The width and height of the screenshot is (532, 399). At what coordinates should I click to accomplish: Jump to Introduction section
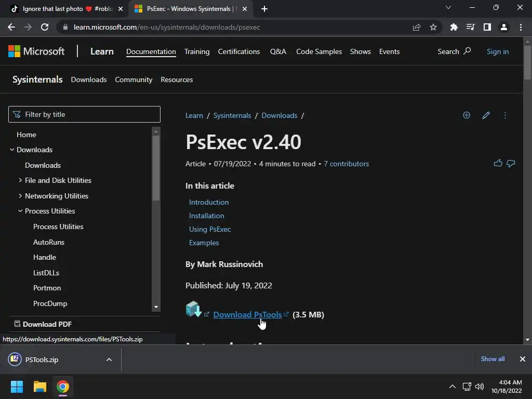pos(209,202)
